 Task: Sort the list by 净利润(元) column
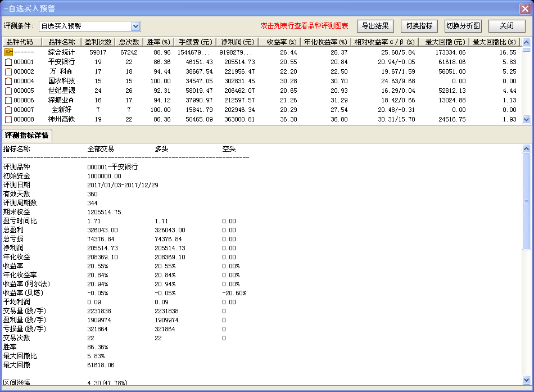237,42
